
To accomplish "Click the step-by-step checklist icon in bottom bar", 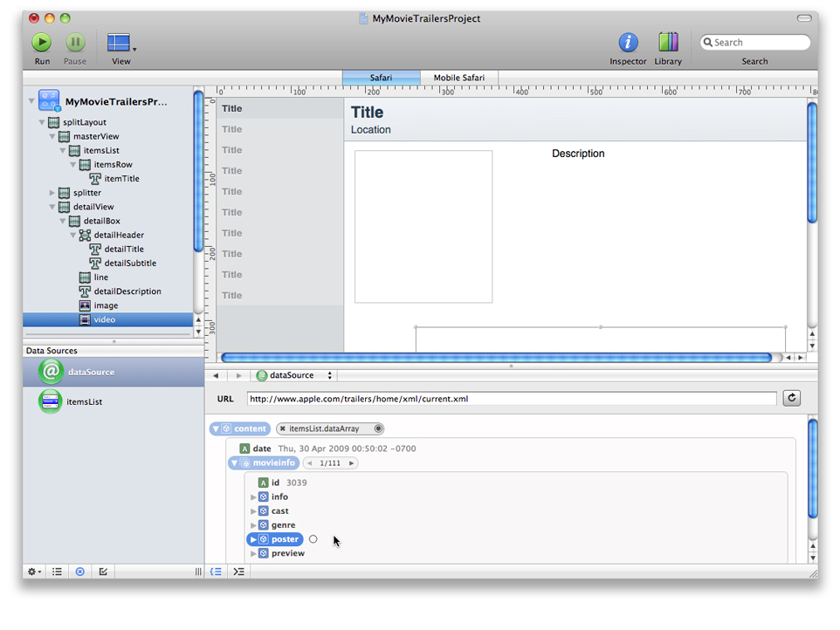I will (103, 572).
